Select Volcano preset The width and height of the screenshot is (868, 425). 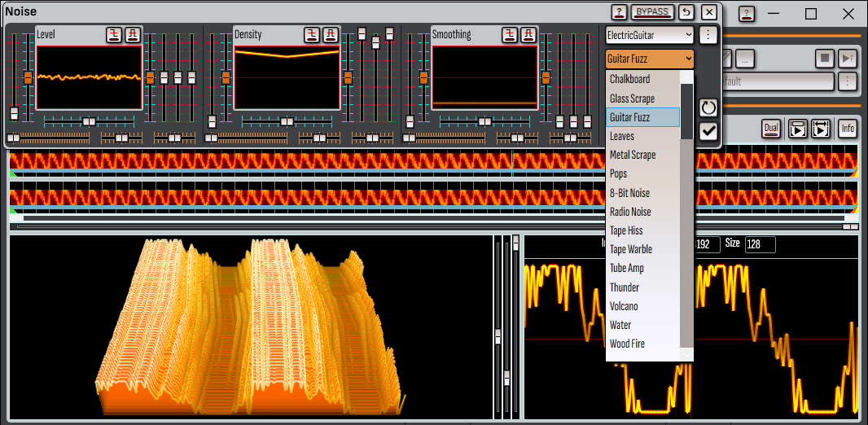click(x=642, y=307)
